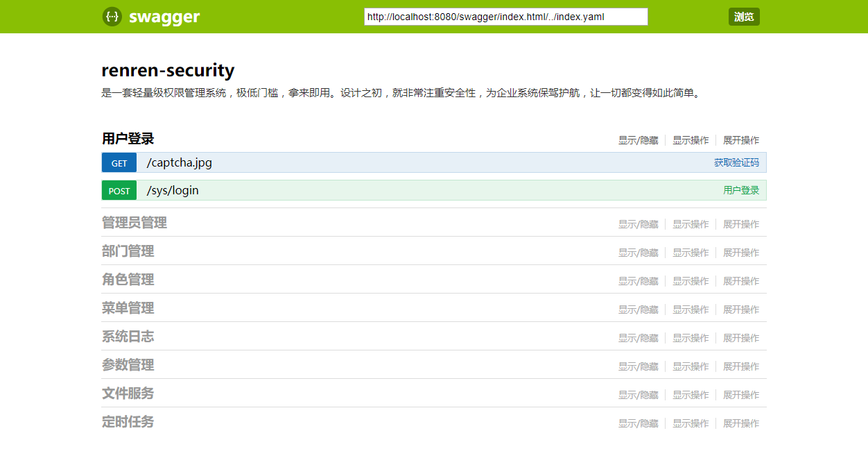Click the 获取验证码 summary link

[x=736, y=163]
